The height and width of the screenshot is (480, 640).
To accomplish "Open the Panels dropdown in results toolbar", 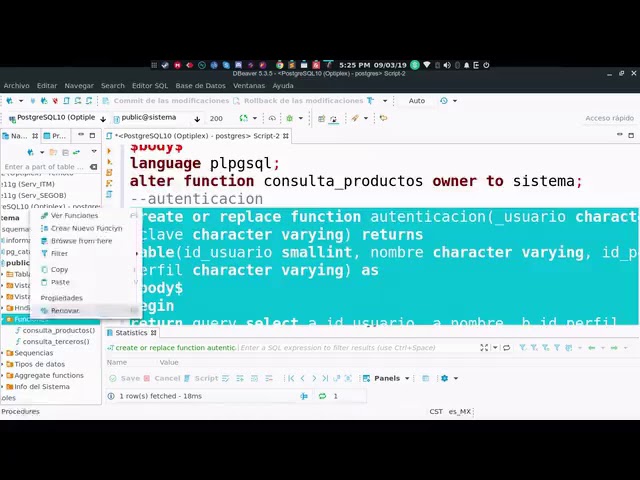I will 386,378.
